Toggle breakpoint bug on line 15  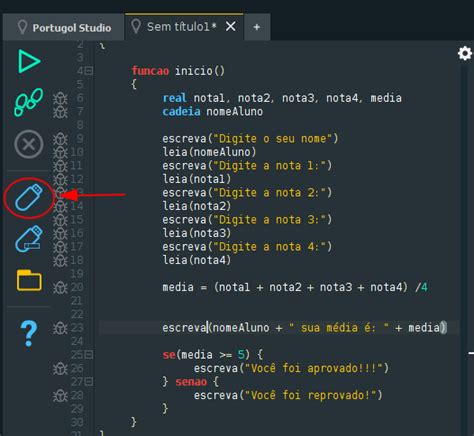(x=60, y=220)
